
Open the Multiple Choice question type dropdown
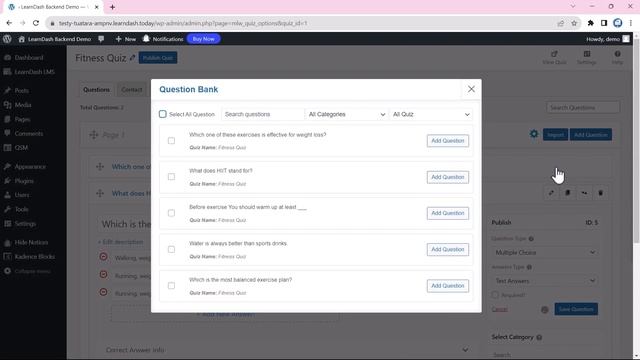click(x=544, y=253)
